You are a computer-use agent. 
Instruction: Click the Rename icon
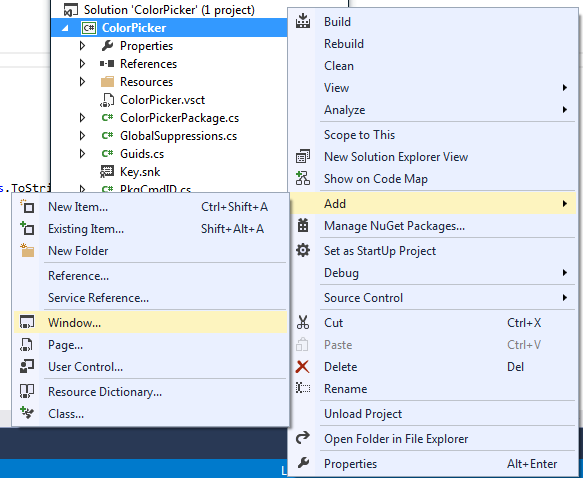click(x=303, y=388)
